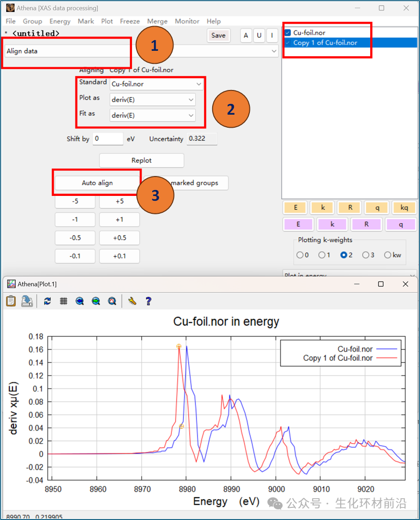Open the Plot as deriv(E) dropdown
Viewport: 420px width, 520px height.
pos(152,100)
